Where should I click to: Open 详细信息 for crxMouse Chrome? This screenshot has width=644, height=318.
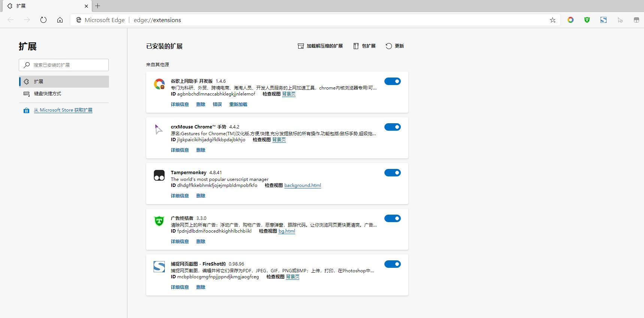point(180,150)
